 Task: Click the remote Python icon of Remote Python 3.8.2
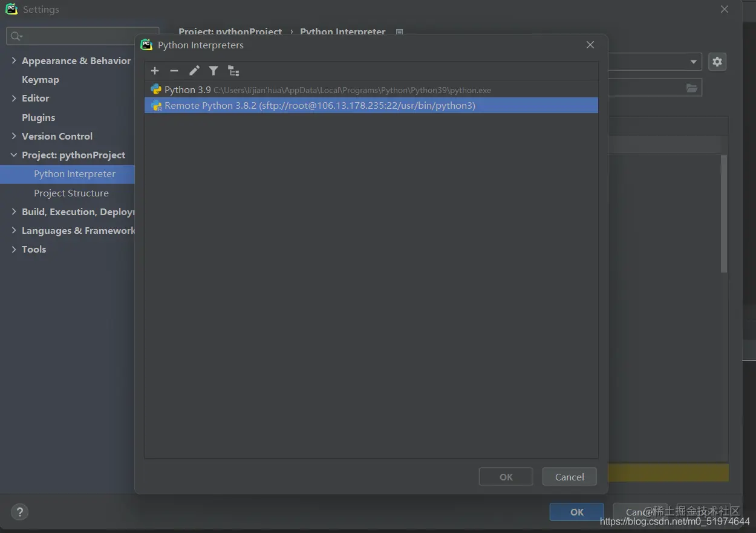coord(156,106)
